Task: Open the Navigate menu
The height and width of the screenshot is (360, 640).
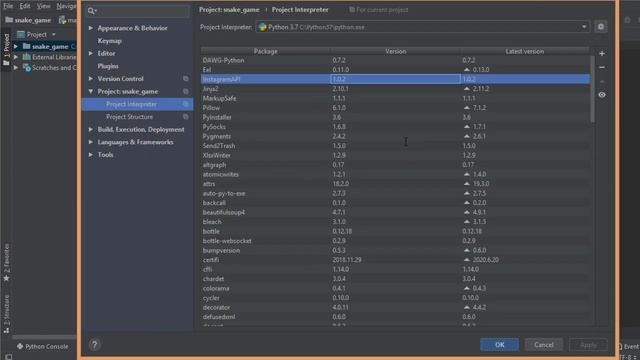Action: pos(66,6)
